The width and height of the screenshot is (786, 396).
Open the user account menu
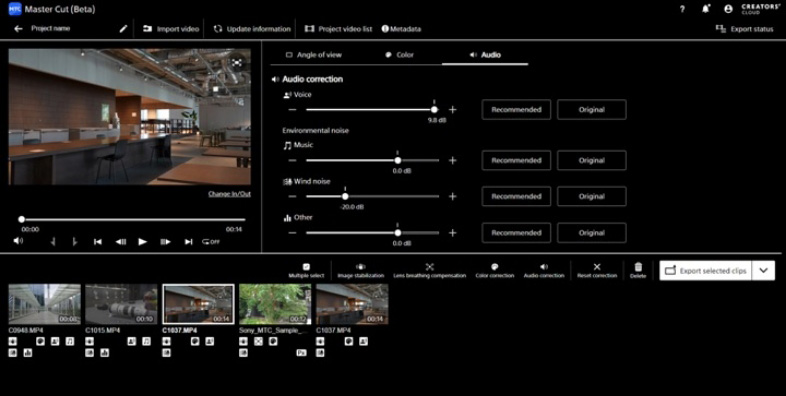(x=728, y=9)
